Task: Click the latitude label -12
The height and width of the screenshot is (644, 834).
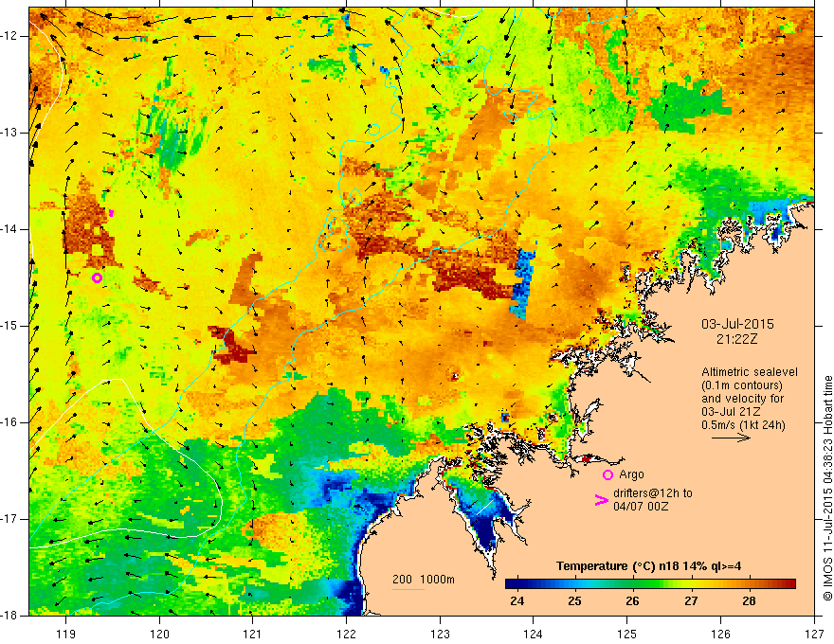Action: point(9,36)
